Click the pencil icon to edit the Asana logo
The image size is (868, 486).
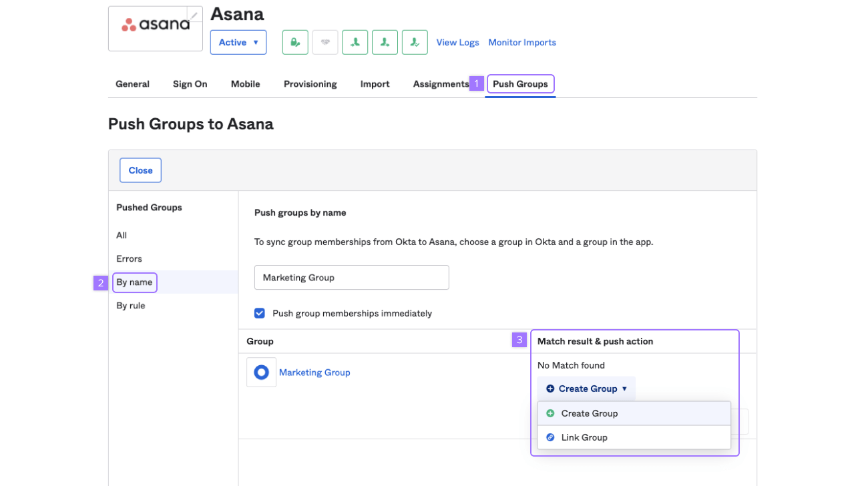pyautogui.click(x=194, y=15)
